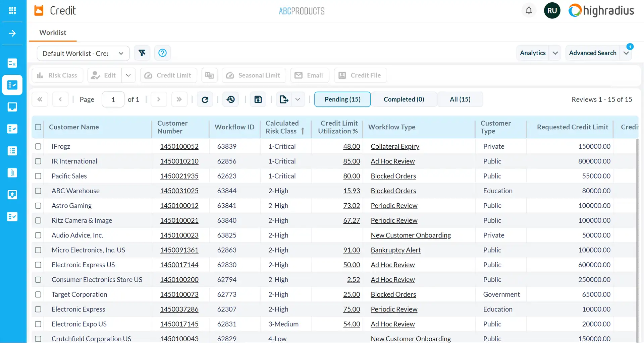Go to the last page
This screenshot has width=644, height=343.
point(179,99)
